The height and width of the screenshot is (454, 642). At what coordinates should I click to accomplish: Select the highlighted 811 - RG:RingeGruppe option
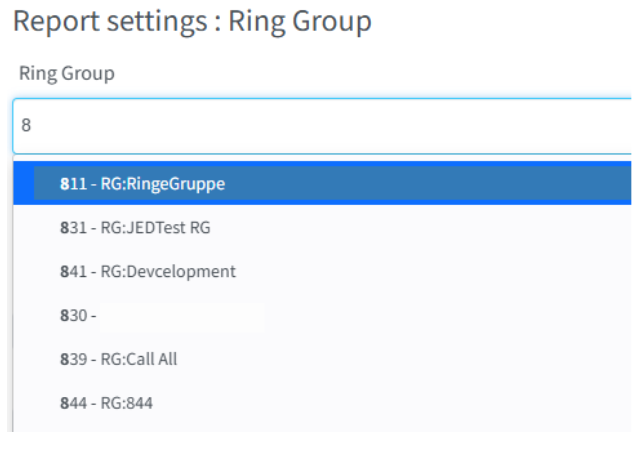[x=322, y=183]
